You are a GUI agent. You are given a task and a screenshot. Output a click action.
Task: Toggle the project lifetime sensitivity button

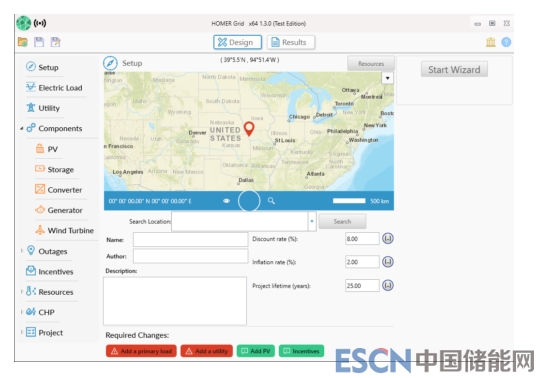pyautogui.click(x=388, y=285)
